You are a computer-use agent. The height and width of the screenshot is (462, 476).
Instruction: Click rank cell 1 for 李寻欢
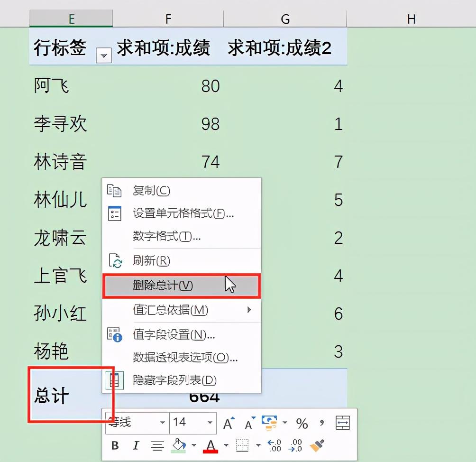[339, 124]
